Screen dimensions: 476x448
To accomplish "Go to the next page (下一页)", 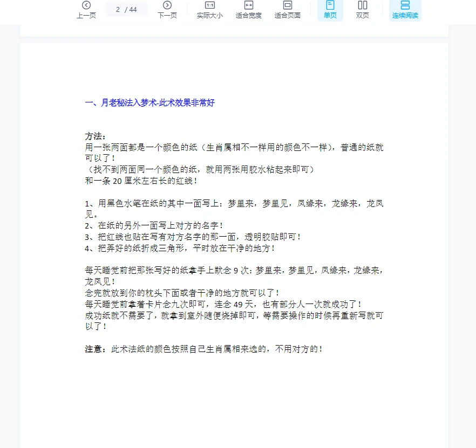I will point(167,10).
